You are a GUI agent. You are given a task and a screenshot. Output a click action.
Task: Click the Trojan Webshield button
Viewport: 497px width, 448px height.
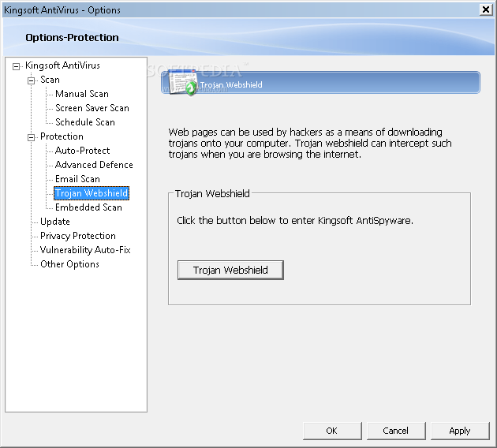(230, 271)
